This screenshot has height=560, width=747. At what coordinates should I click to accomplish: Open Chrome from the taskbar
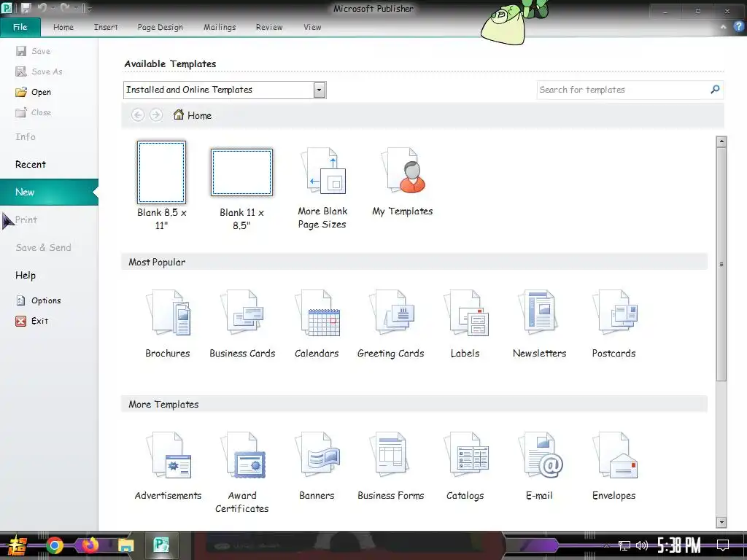(x=54, y=545)
